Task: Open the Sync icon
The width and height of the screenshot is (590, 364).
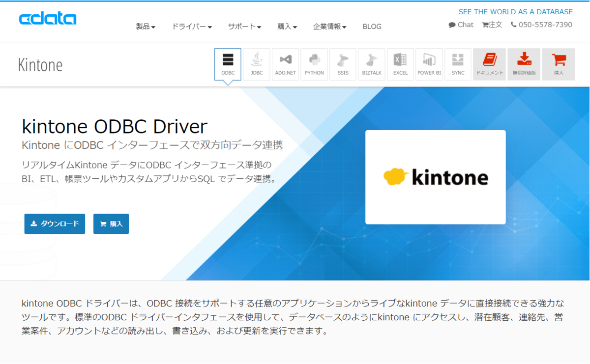Action: (458, 64)
